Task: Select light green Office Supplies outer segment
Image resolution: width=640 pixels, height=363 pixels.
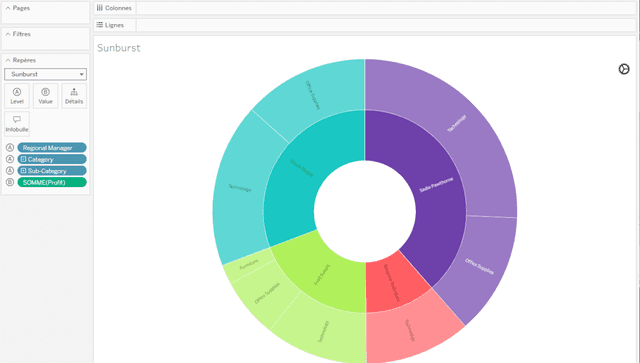Action: tap(267, 293)
